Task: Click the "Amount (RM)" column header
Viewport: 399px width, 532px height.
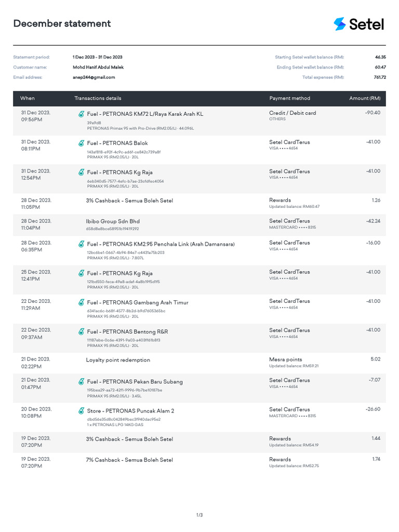Action: 365,98
